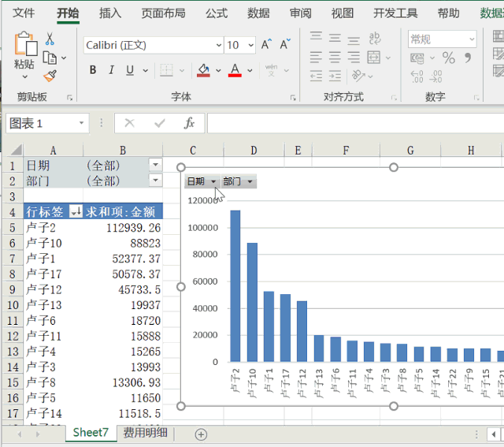Open 部门 filter dropdown in cell B2
This screenshot has height=447, width=504.
(156, 180)
